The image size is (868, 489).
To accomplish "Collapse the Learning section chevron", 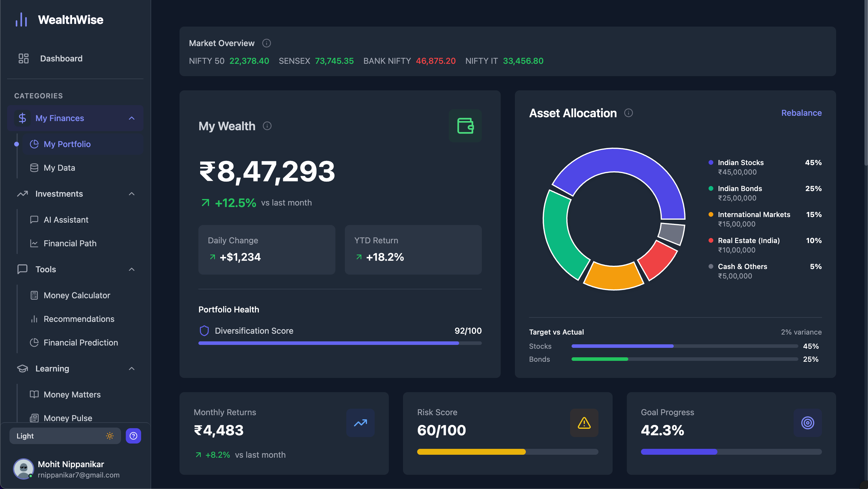I will (131, 368).
